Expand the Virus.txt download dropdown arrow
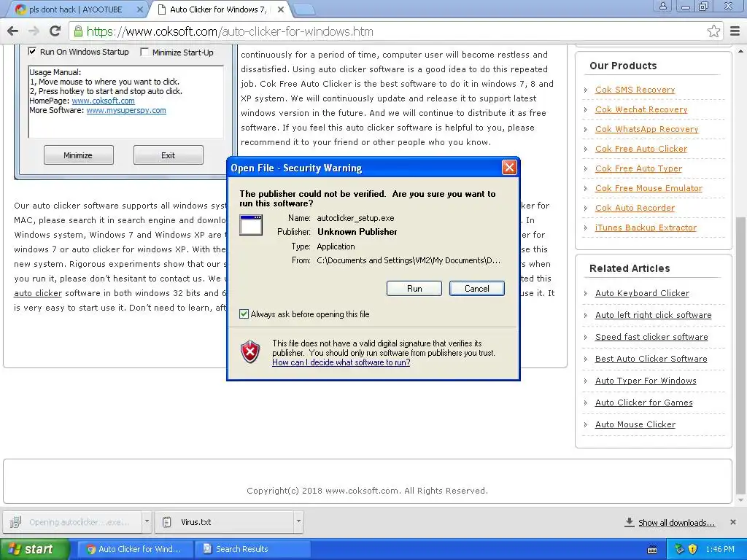The width and height of the screenshot is (747, 560). pos(298,522)
